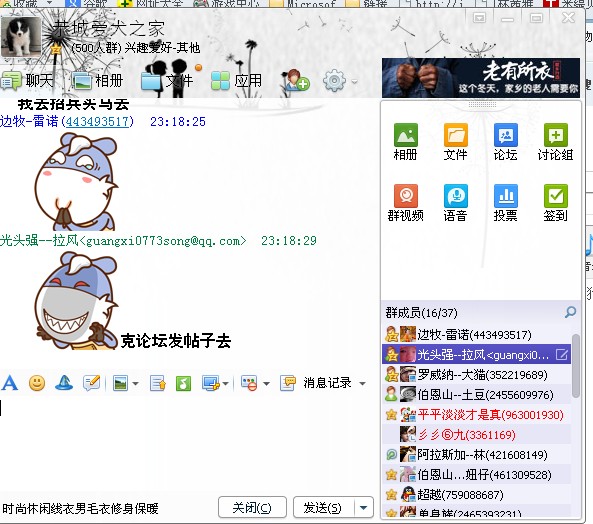593x524 pixels.
Task: Click the share file document icon
Action: (x=157, y=383)
